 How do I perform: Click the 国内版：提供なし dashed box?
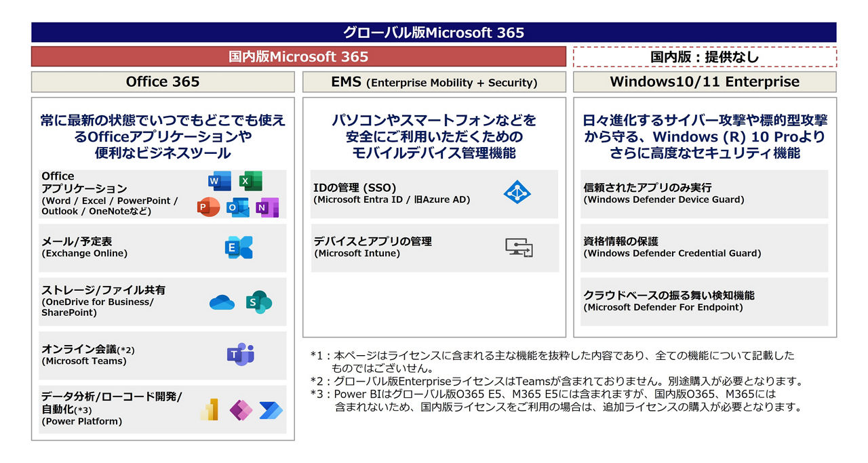point(705,57)
